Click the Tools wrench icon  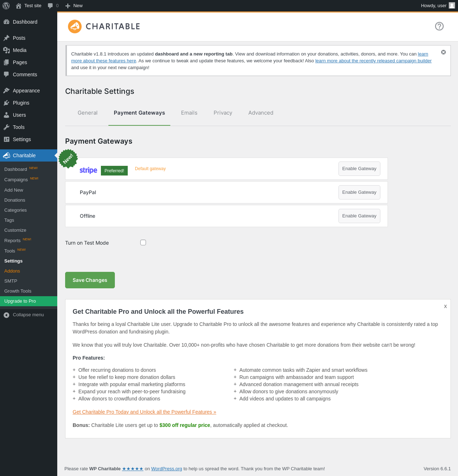coord(6,127)
